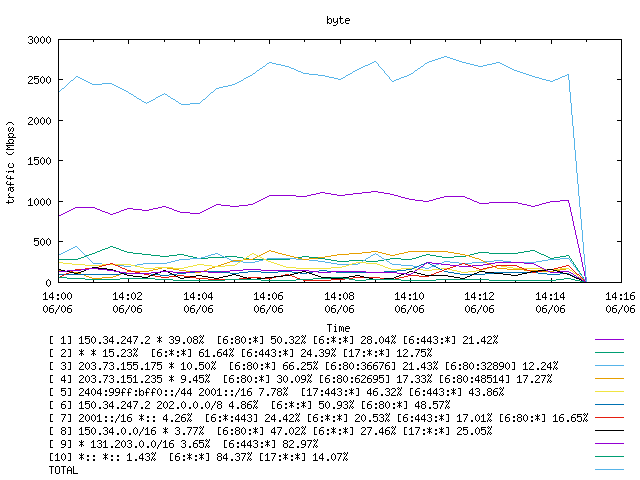Viewport: 640px width, 480px height.
Task: Select legend entry [1] 150.34.247.2 * 39.08%
Action: (273, 340)
